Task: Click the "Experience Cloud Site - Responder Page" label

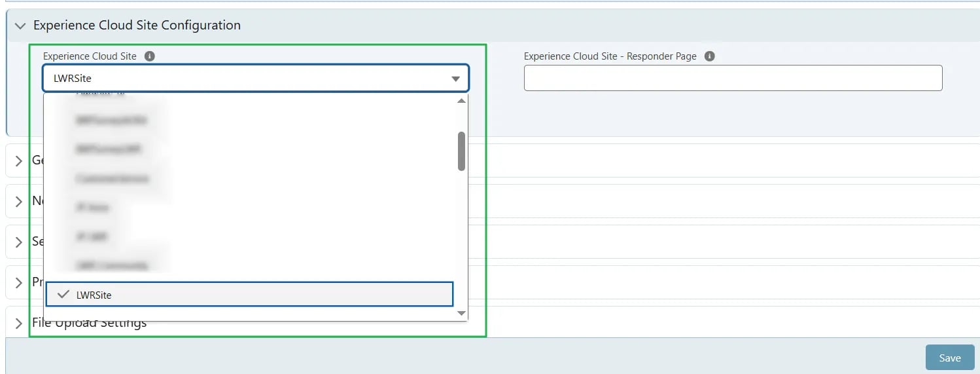Action: 610,56
